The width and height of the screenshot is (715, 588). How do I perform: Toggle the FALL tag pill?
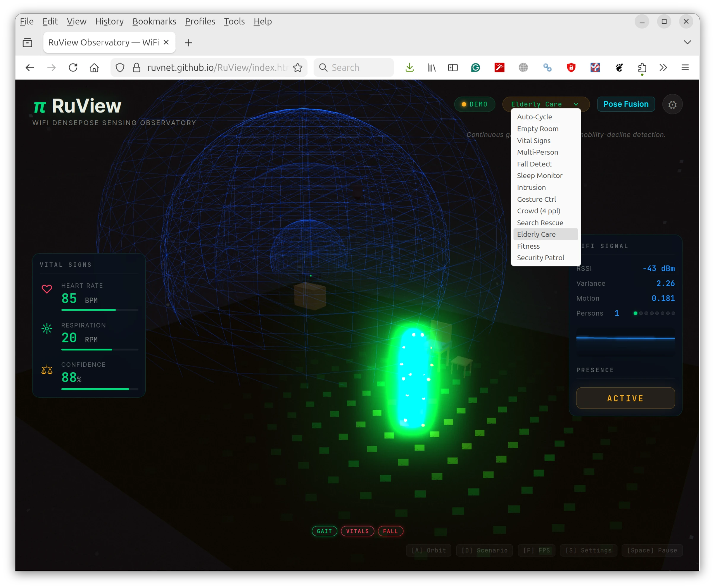click(390, 531)
